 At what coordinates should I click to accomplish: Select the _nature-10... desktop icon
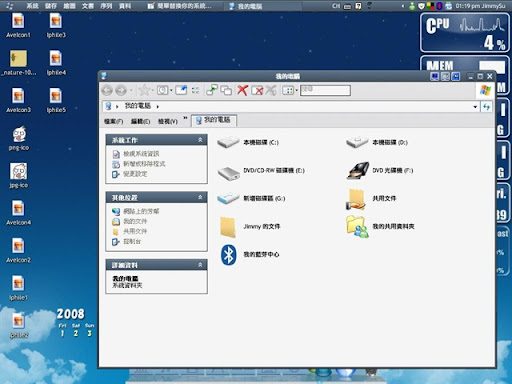(x=19, y=63)
